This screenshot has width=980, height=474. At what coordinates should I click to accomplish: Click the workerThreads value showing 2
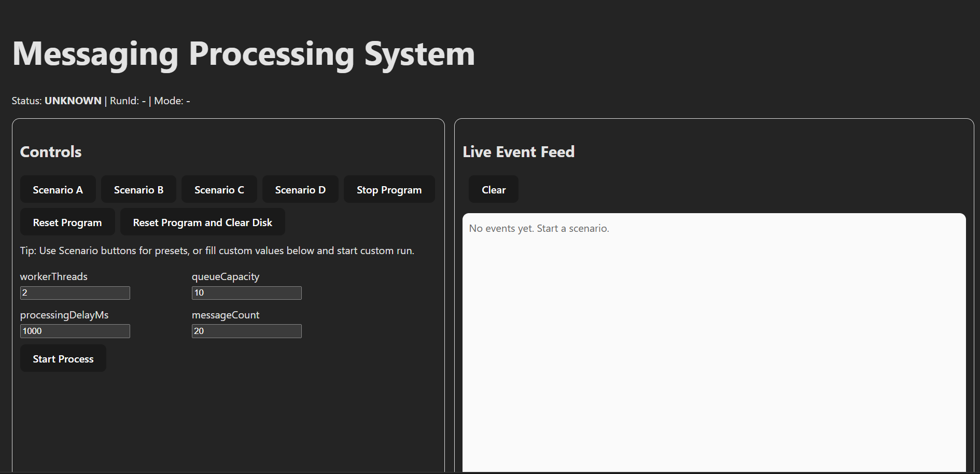click(x=75, y=292)
